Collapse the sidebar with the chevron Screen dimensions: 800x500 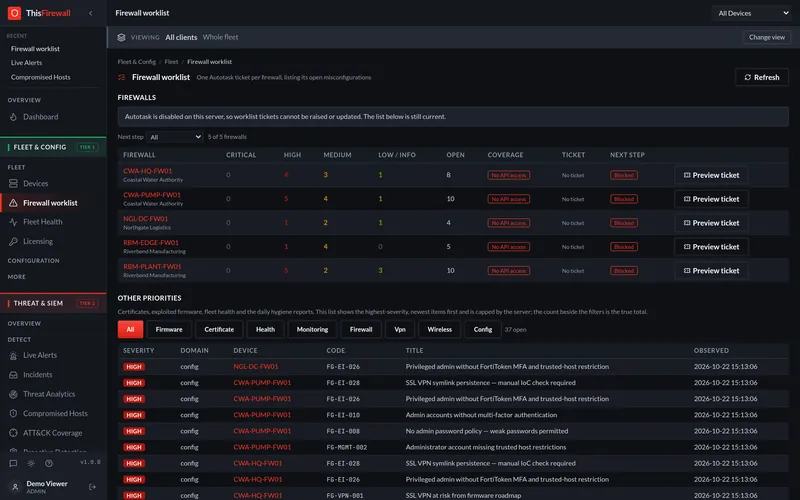[91, 13]
